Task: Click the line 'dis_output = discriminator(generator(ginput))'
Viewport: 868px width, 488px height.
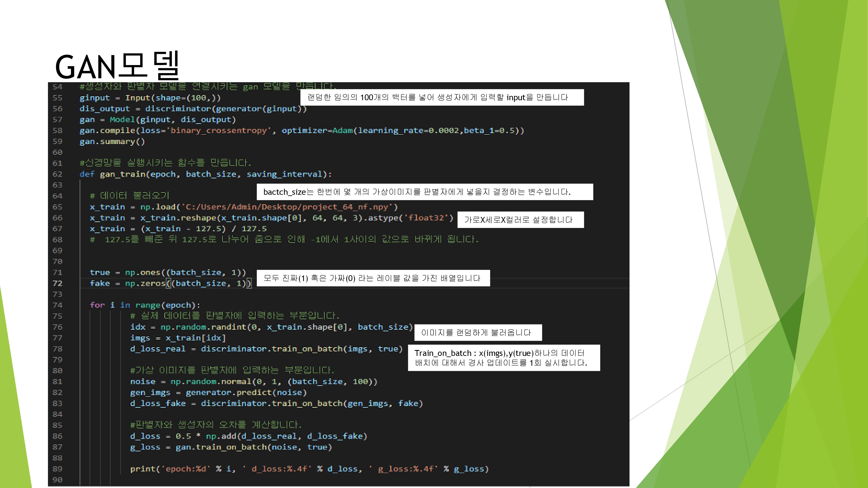Action: coord(193,108)
